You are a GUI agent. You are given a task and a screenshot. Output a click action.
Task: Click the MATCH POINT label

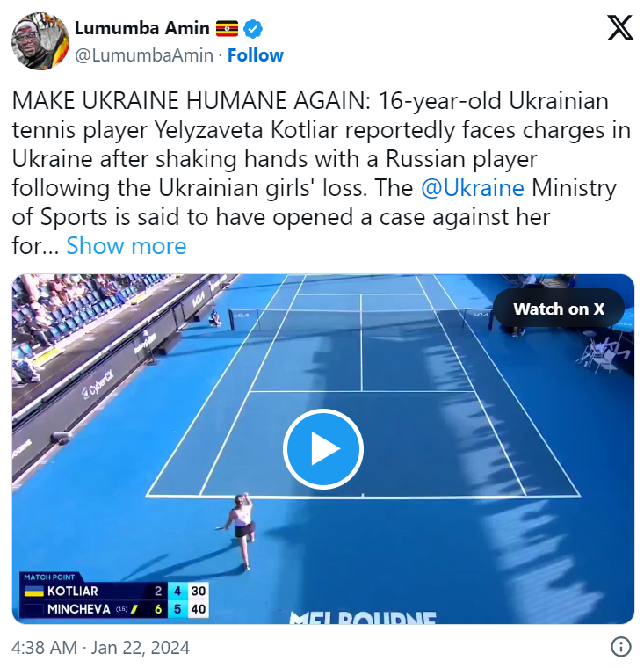(x=49, y=577)
